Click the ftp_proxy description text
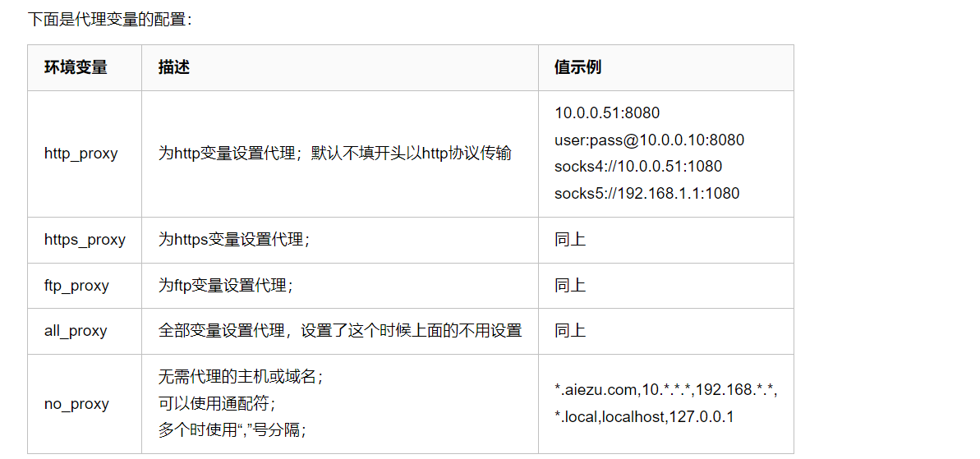The image size is (980, 459). pyautogui.click(x=226, y=286)
